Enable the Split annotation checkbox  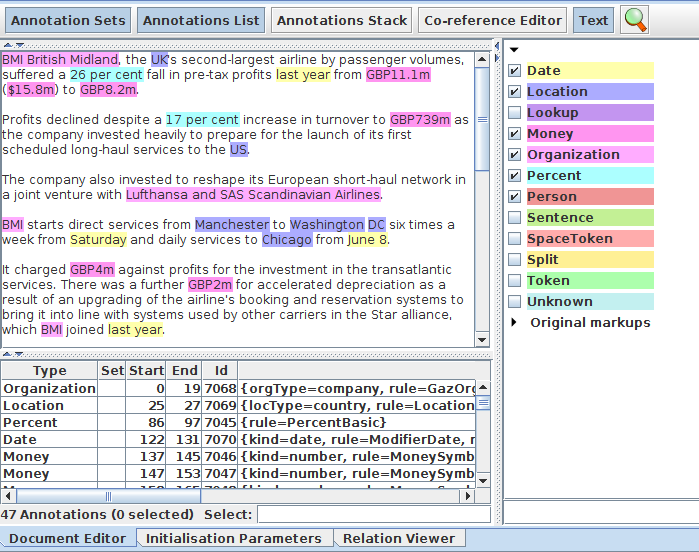tap(514, 259)
